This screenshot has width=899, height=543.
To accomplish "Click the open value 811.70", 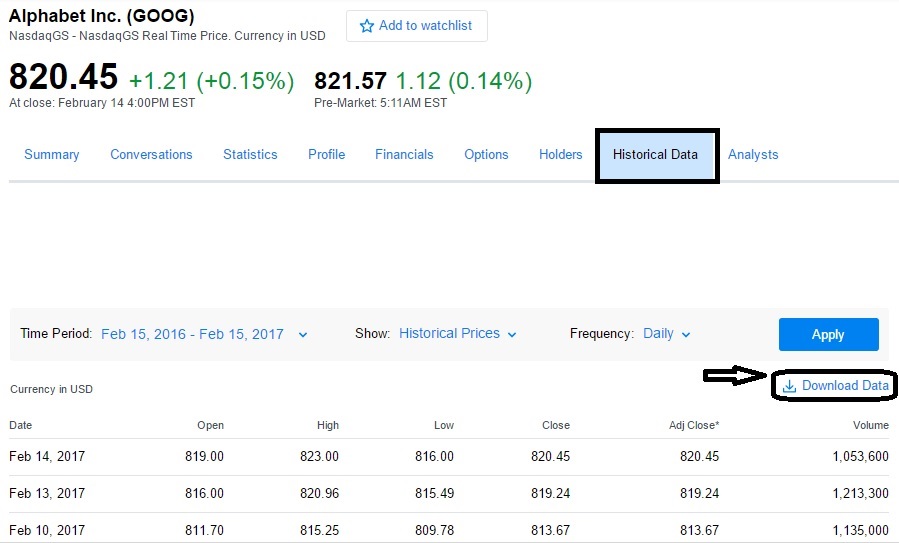I will [x=205, y=530].
